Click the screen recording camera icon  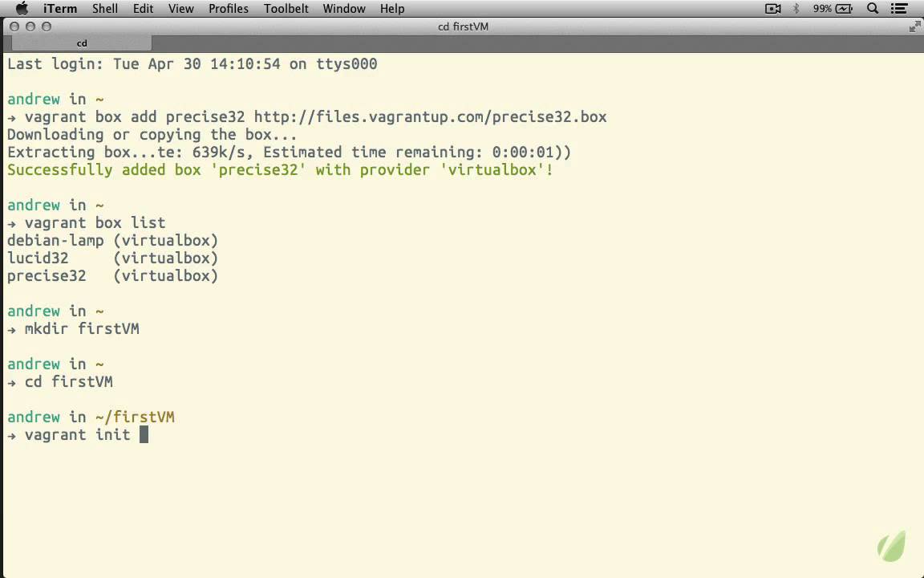[x=773, y=9]
